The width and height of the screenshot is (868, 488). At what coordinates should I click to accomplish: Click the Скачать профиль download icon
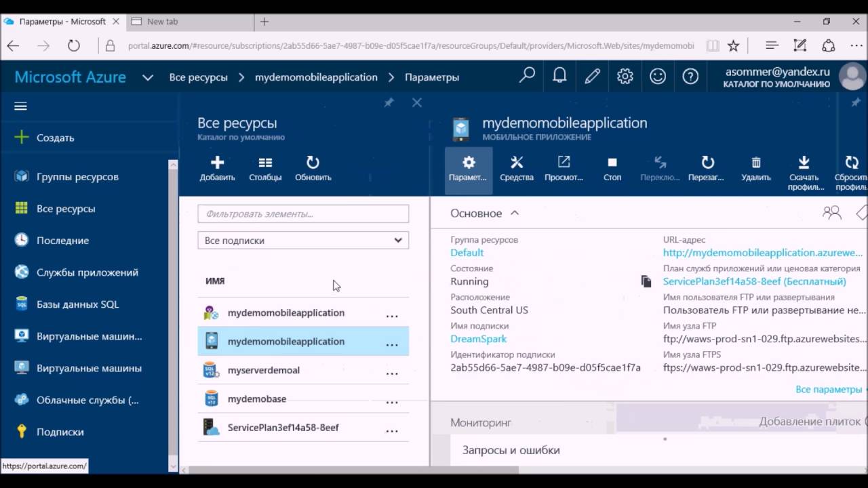click(x=804, y=163)
